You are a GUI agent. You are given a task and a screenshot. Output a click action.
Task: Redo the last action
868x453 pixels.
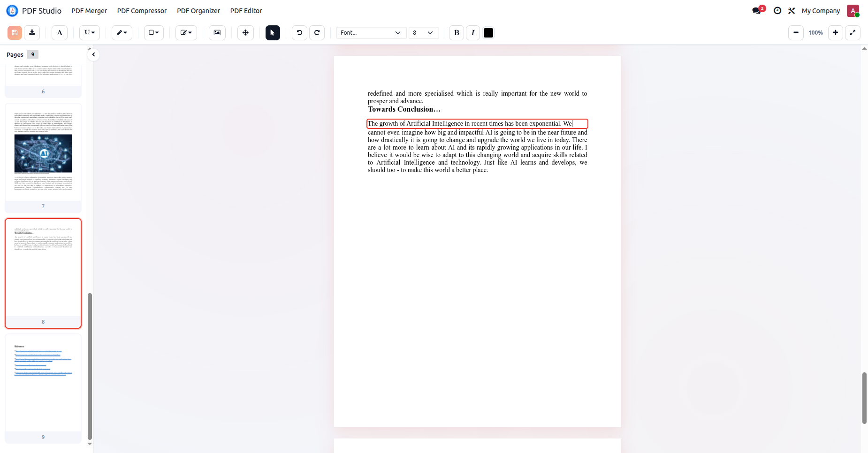click(317, 33)
